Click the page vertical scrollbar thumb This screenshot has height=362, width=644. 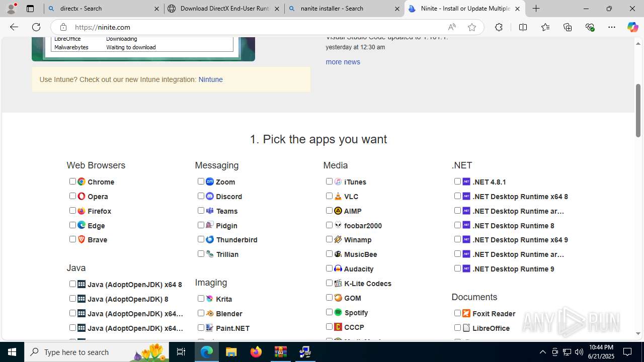coord(638,111)
